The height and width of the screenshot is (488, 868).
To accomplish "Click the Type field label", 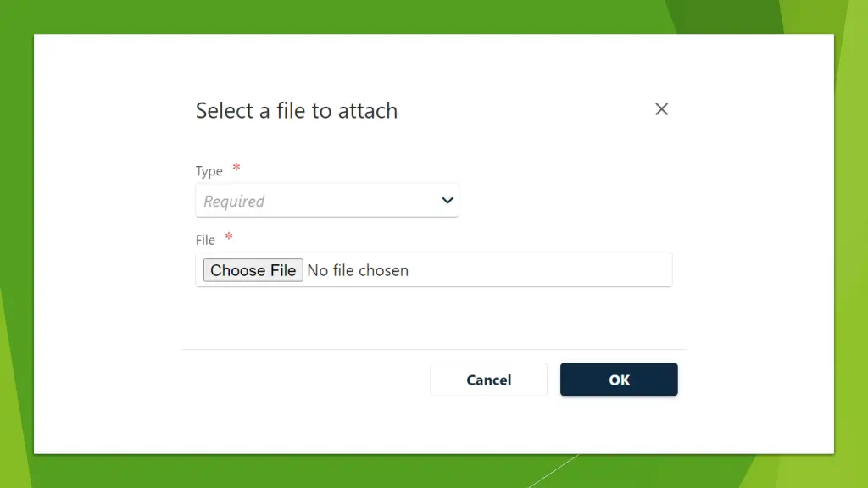I will click(209, 171).
